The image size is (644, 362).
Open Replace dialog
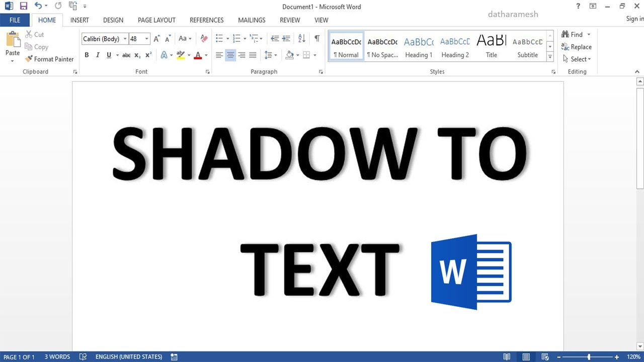pos(577,47)
